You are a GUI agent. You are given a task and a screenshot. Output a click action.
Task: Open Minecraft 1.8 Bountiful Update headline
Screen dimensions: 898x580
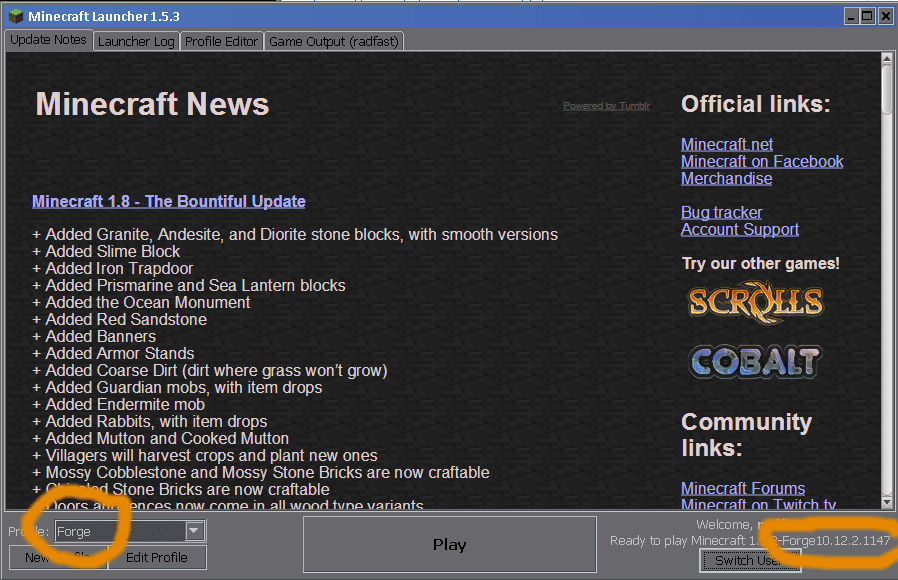tap(168, 202)
